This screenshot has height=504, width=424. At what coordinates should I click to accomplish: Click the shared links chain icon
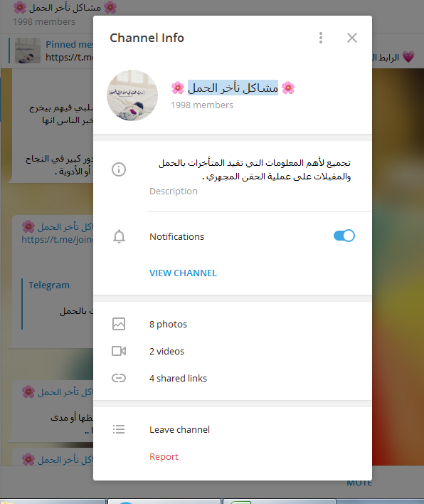click(119, 378)
